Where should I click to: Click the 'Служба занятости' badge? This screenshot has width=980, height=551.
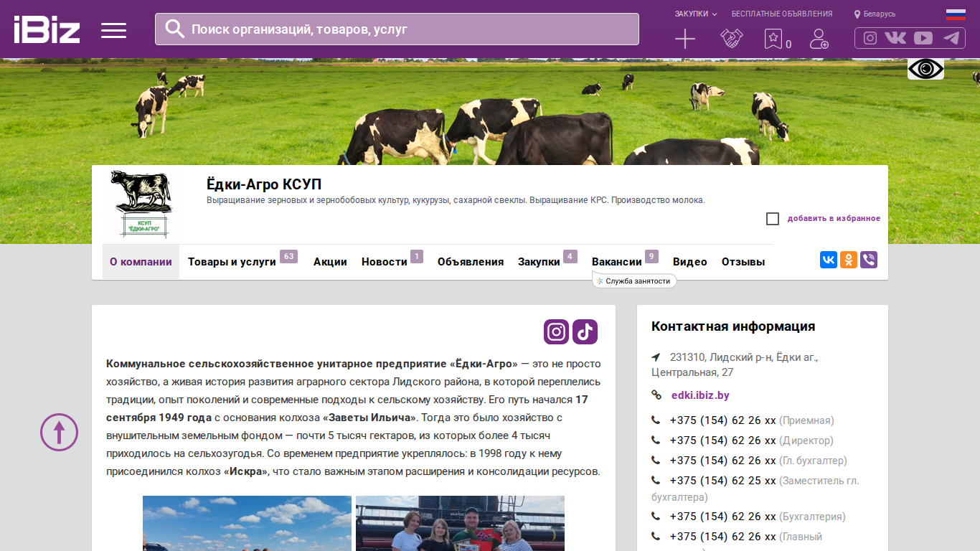[634, 281]
